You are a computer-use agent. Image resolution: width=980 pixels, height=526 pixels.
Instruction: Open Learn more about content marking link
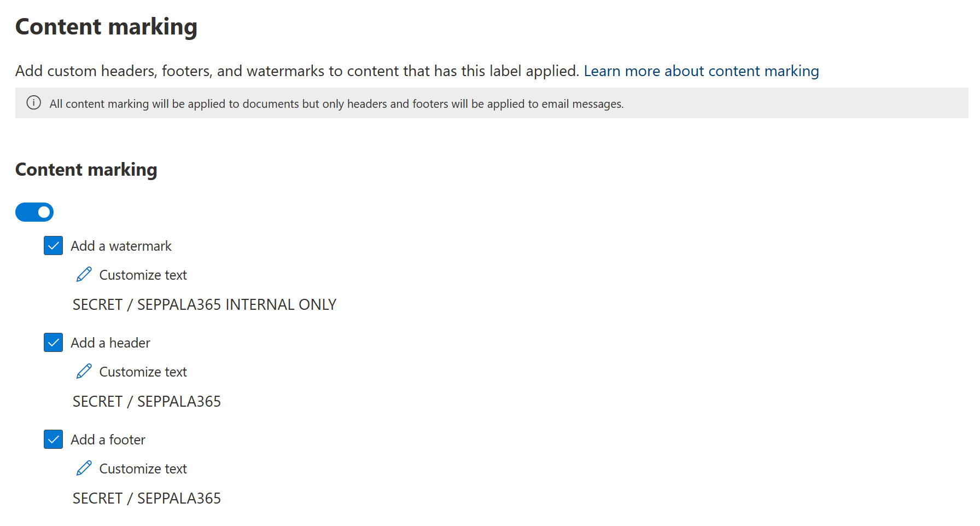701,71
